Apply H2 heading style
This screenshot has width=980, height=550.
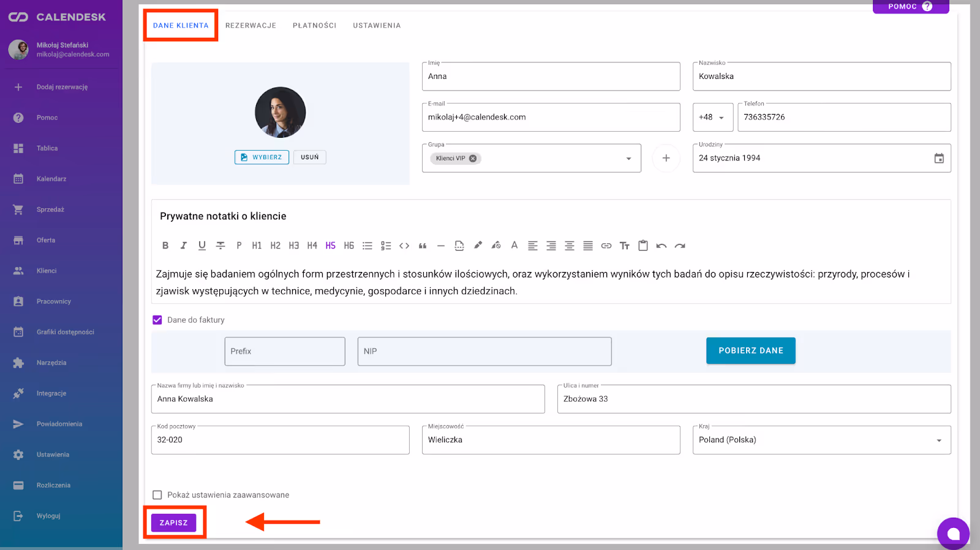[276, 246]
